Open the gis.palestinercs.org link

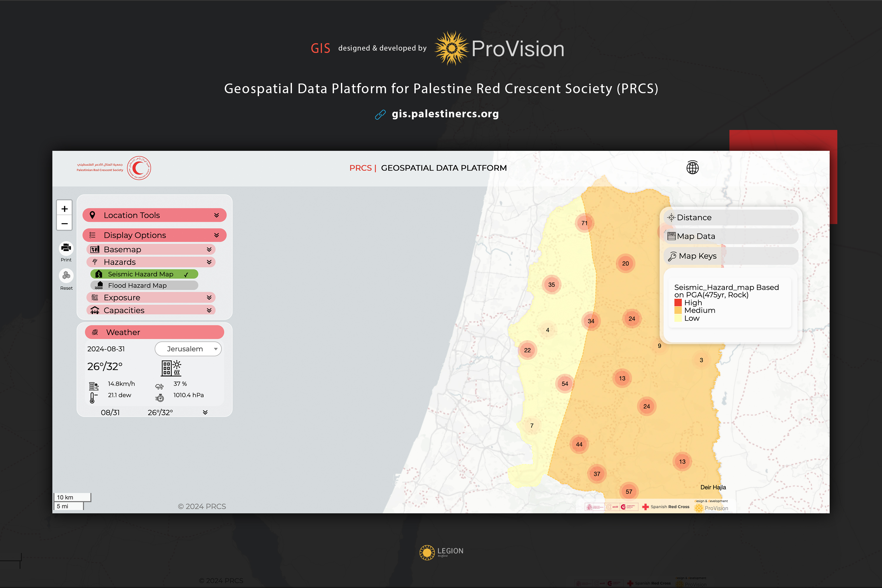445,113
